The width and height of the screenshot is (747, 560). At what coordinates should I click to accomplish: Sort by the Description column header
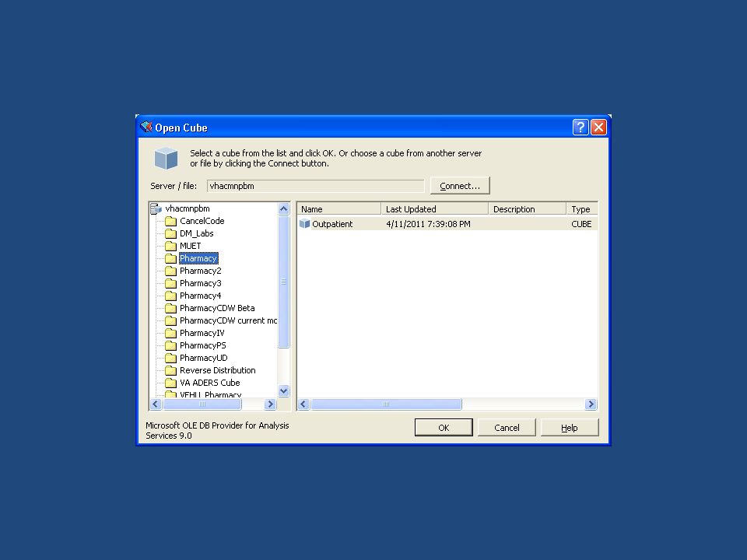pyautogui.click(x=528, y=209)
